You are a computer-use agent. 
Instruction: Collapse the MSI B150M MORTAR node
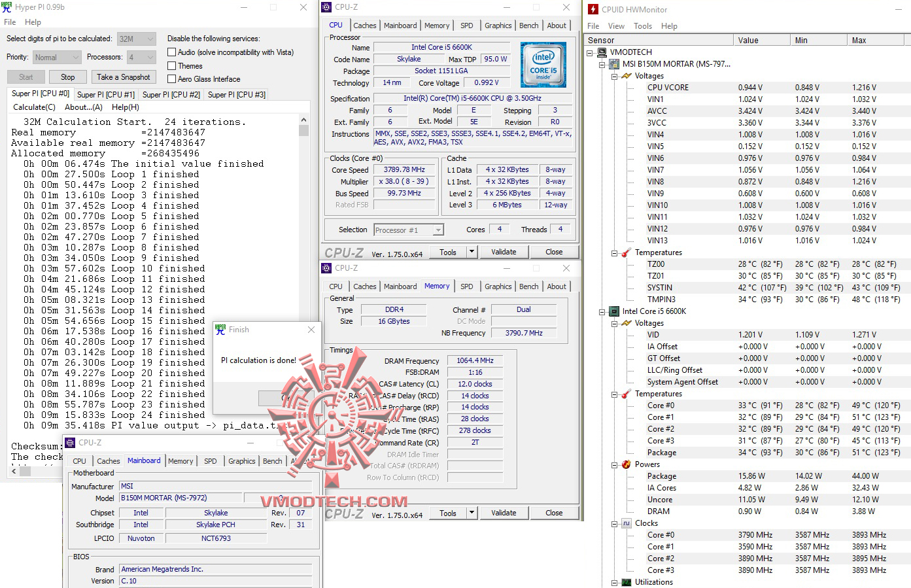tap(602, 64)
